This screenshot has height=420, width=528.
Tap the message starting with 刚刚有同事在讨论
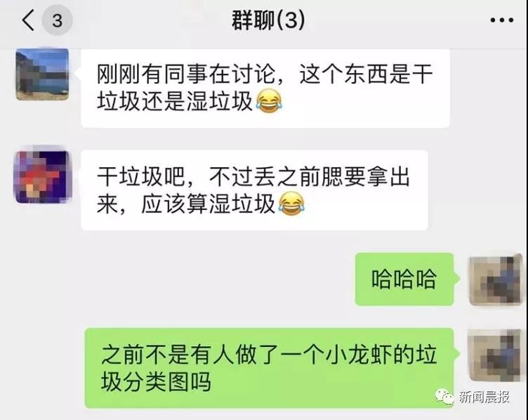(x=265, y=88)
